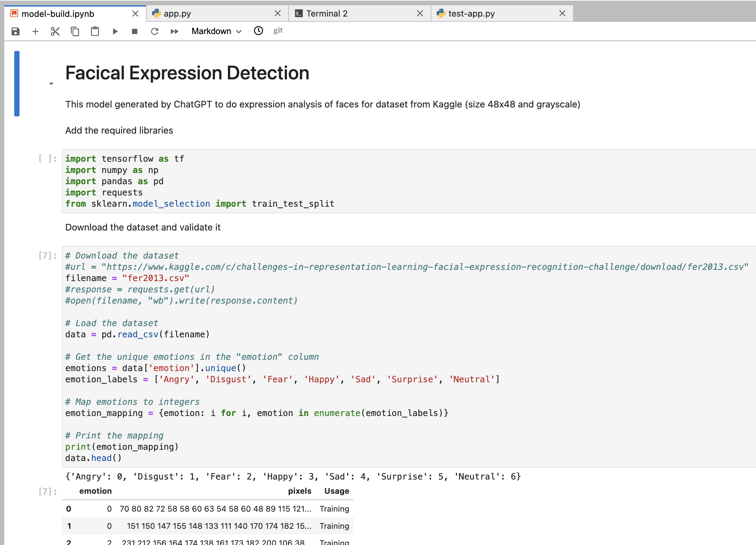
Task: Paste cell from clipboard
Action: [95, 31]
